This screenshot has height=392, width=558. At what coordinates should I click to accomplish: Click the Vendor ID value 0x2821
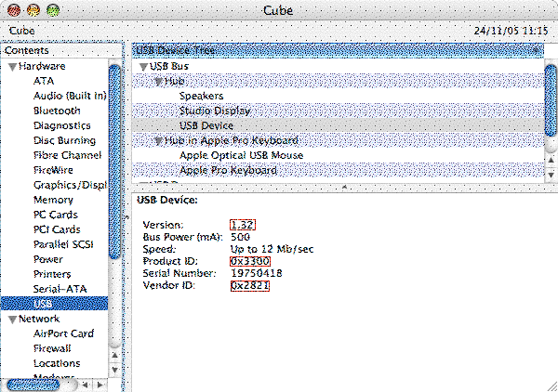pos(250,286)
